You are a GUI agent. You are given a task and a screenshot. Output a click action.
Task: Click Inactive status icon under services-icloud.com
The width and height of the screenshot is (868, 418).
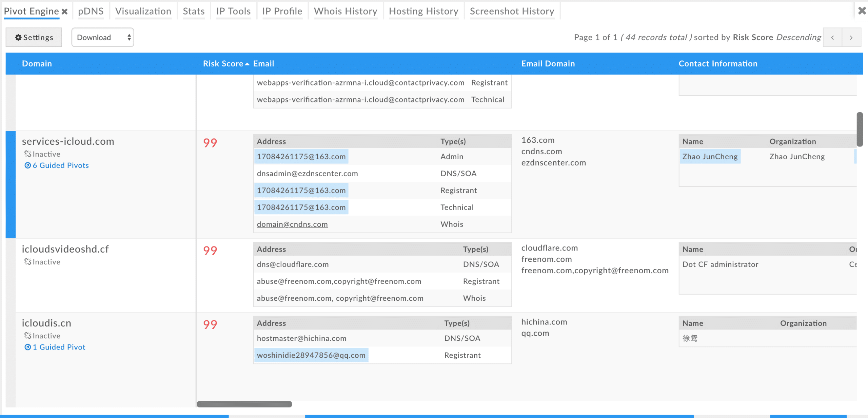27,154
